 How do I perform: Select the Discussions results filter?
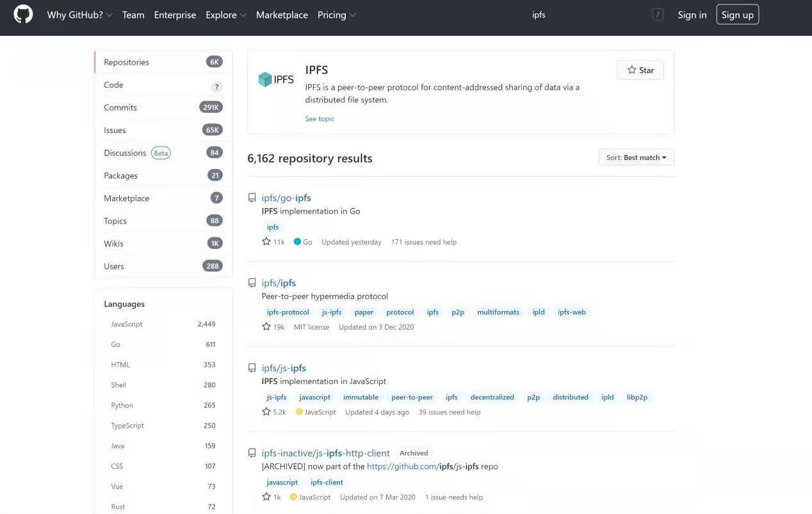[x=163, y=153]
